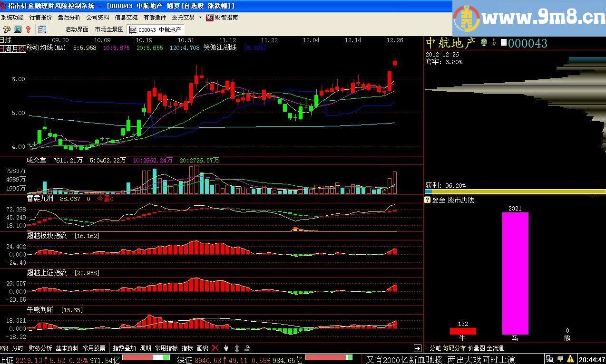Click the 财务分析 button
Image resolution: width=606 pixels, height=364 pixels.
click(x=40, y=348)
